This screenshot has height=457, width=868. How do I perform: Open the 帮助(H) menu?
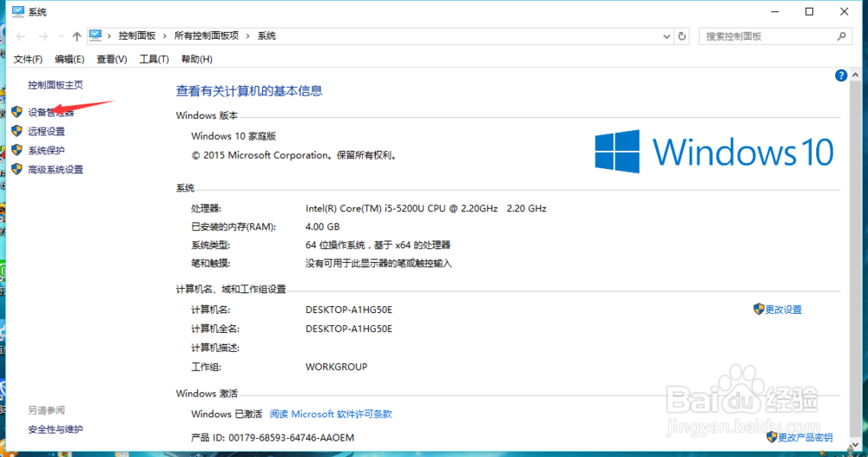tap(196, 59)
